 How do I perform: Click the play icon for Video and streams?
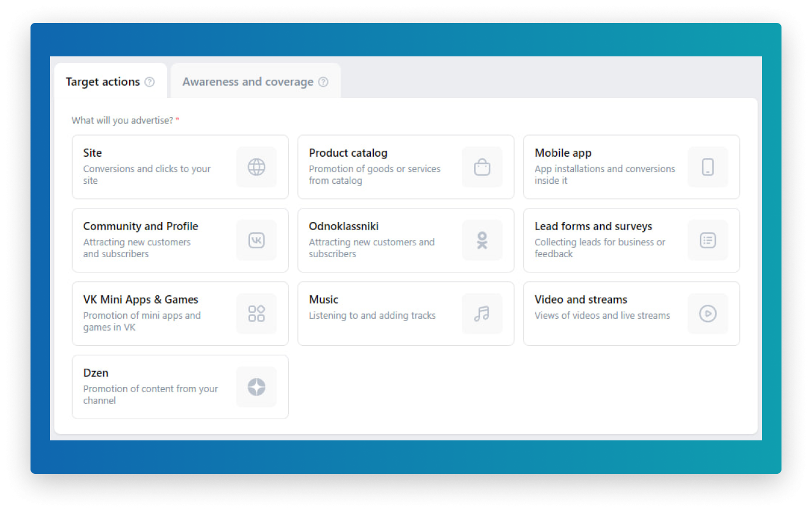point(708,314)
